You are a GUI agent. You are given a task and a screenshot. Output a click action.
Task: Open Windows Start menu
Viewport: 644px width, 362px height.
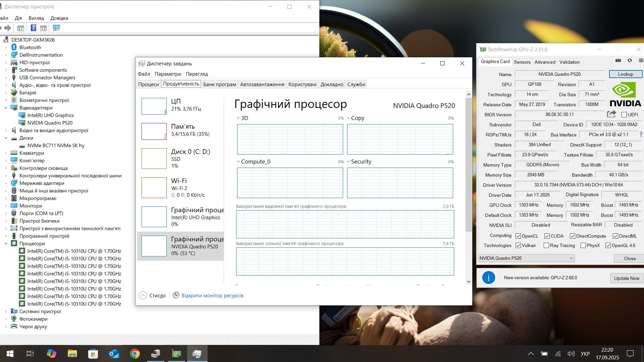click(x=10, y=354)
